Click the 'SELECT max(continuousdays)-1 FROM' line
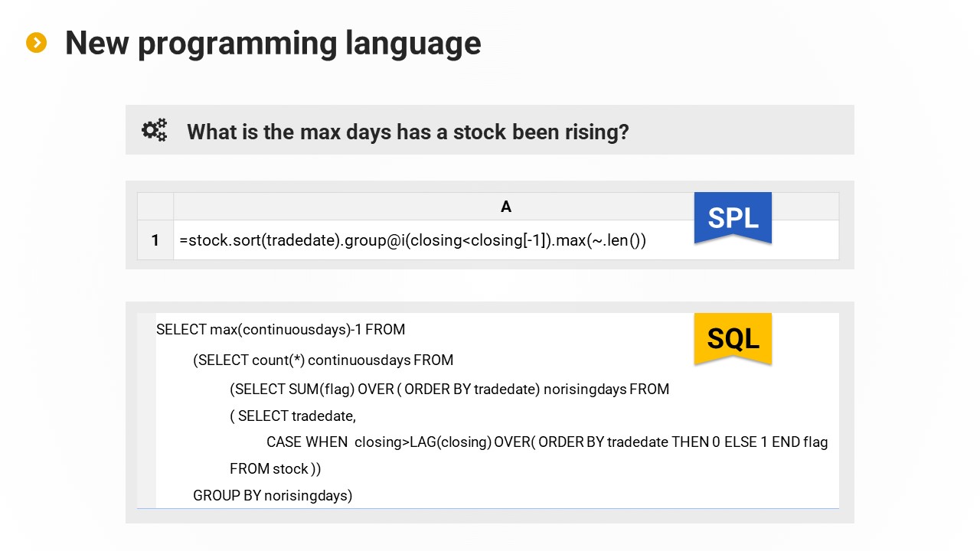This screenshot has width=980, height=551. click(280, 330)
